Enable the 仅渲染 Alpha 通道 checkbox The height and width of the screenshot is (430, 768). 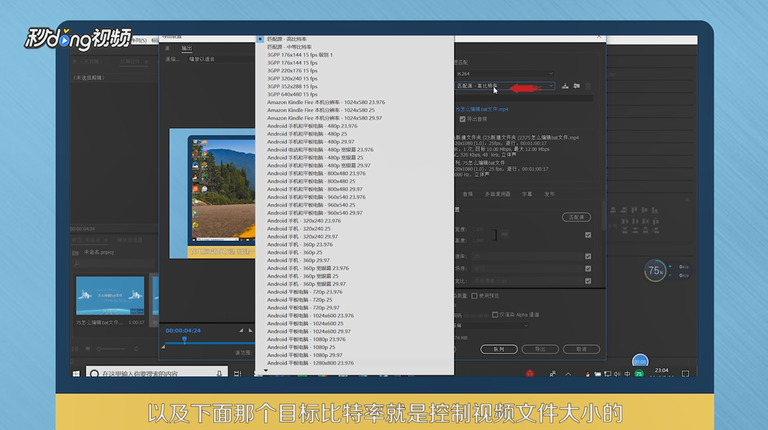(495, 314)
